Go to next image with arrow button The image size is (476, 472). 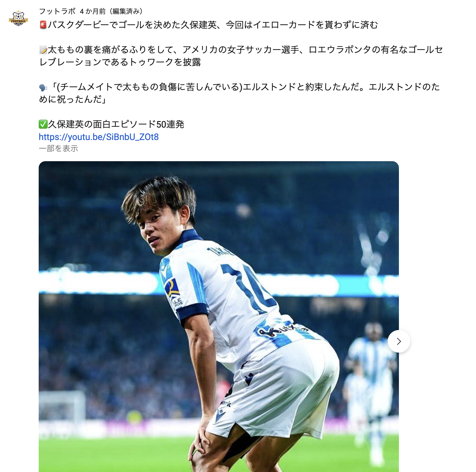pyautogui.click(x=399, y=341)
